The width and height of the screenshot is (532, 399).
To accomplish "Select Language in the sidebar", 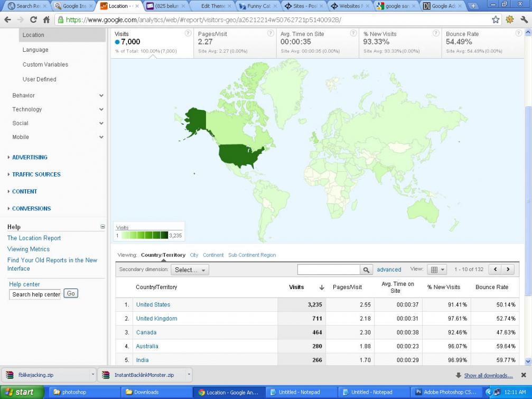I will tap(35, 50).
